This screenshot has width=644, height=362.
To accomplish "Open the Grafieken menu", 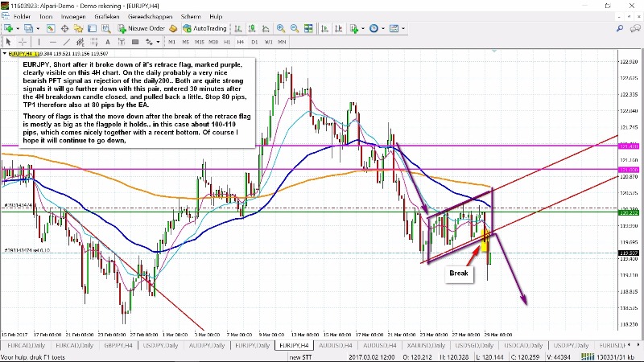I will click(113, 15).
